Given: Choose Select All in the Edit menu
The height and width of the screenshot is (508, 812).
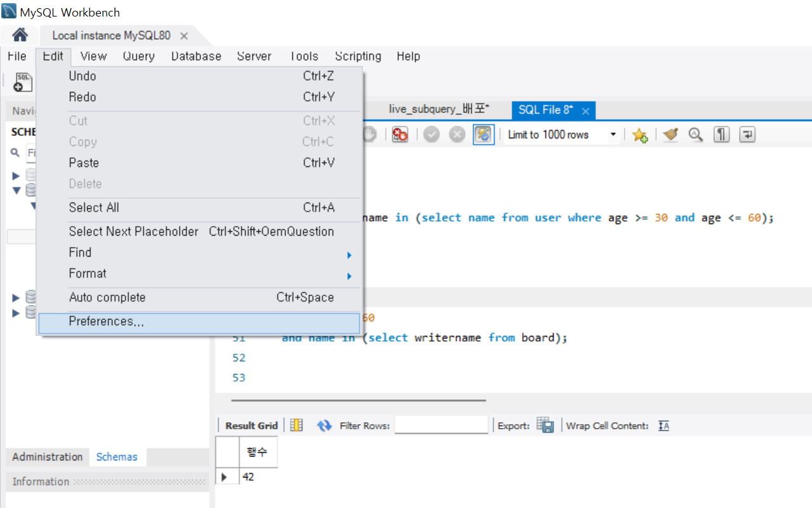Looking at the screenshot, I should [x=199, y=208].
